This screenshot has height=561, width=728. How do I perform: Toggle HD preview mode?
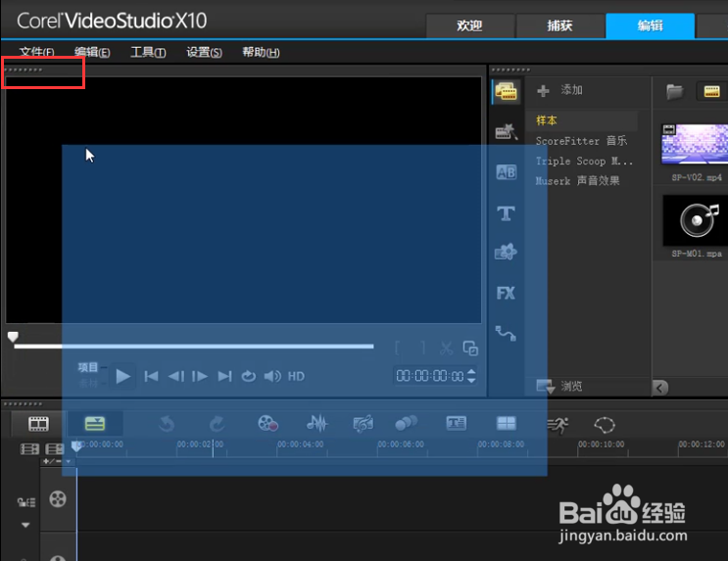pyautogui.click(x=296, y=376)
